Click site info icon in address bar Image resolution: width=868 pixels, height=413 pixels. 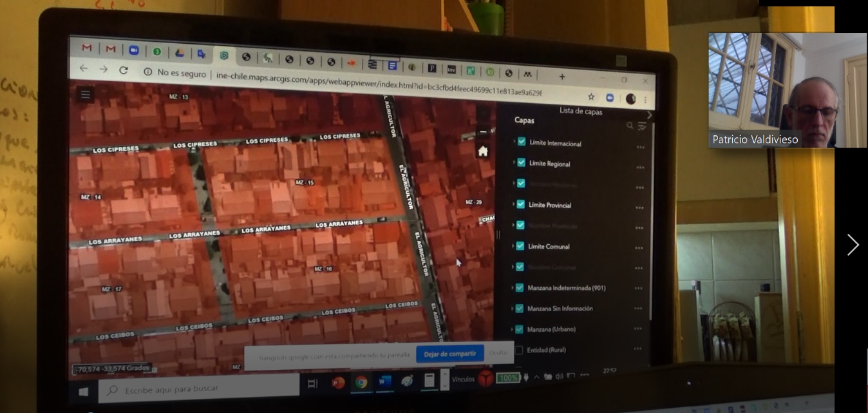pyautogui.click(x=147, y=72)
